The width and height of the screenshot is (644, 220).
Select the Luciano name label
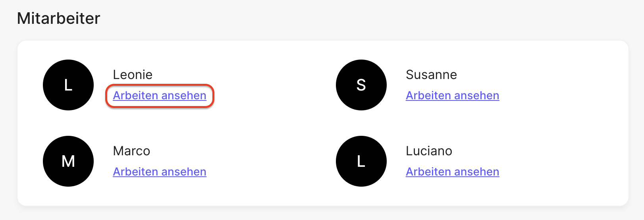[429, 151]
